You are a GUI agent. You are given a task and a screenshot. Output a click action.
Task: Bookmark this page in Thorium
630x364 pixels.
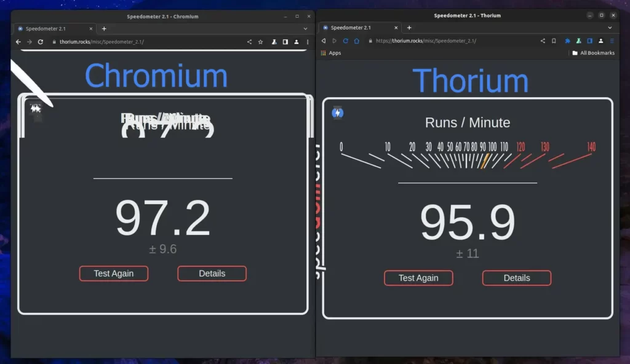pyautogui.click(x=554, y=41)
